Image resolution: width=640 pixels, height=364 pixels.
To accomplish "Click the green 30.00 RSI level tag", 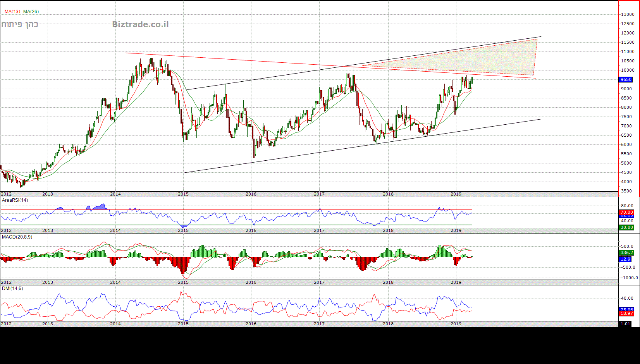I will pyautogui.click(x=626, y=227).
